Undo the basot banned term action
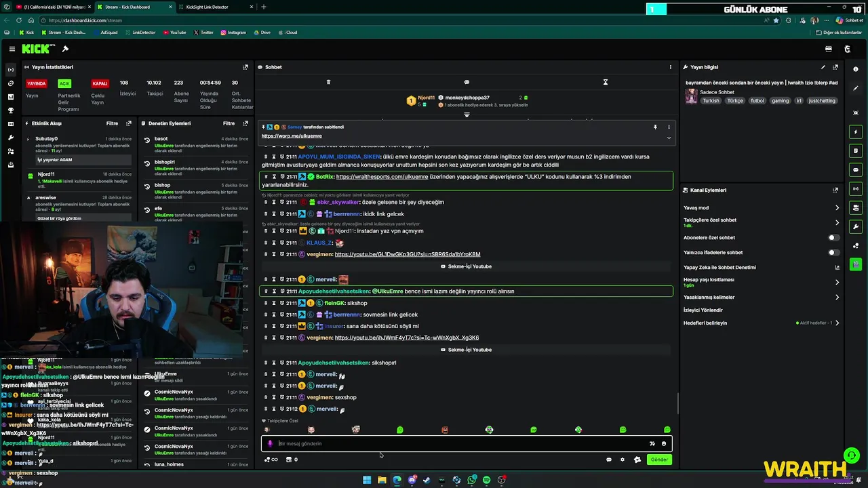Viewport: 868px width, 488px height. (147, 140)
